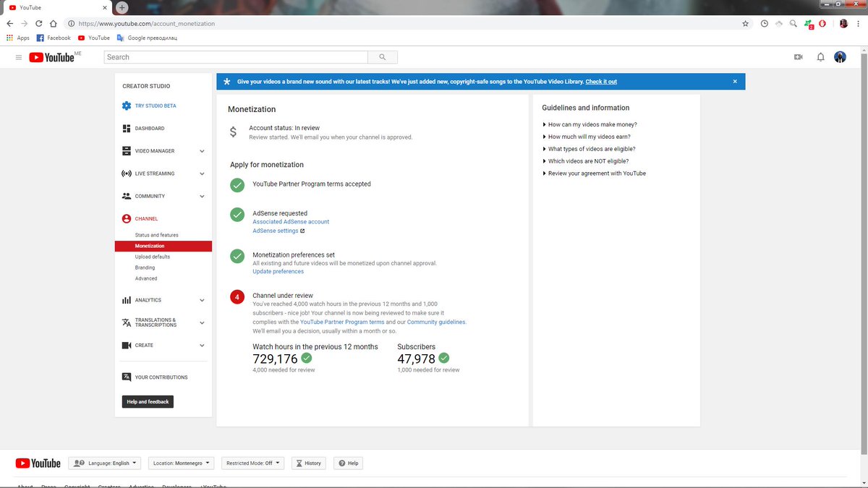Screen dimensions: 868x488
Task: Click the YouTube logo in the footer
Action: coord(37,463)
